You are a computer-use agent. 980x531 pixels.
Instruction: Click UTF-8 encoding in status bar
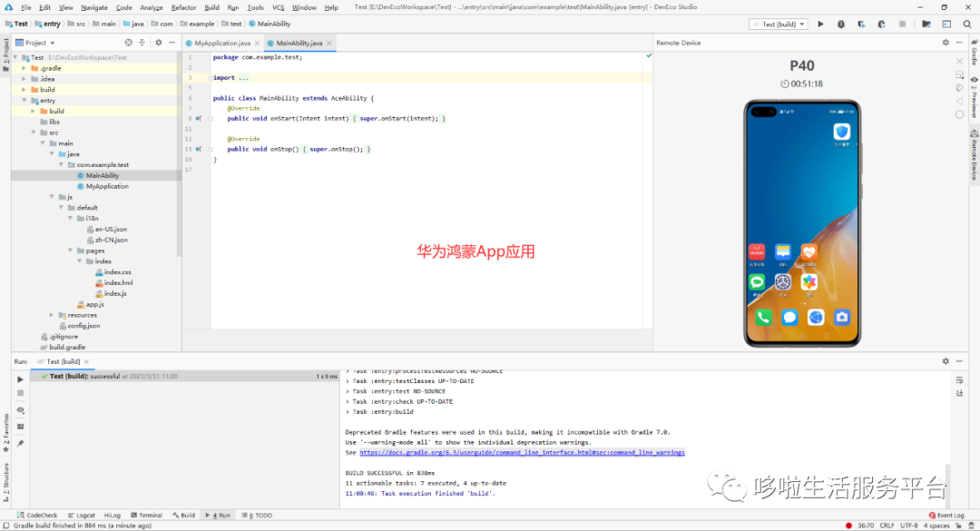908,526
